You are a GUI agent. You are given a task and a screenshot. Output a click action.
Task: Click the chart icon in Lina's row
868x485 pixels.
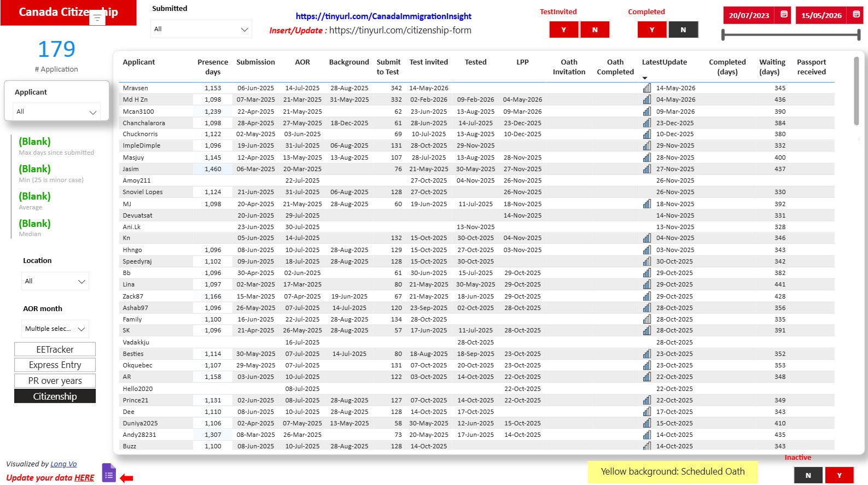coord(647,284)
